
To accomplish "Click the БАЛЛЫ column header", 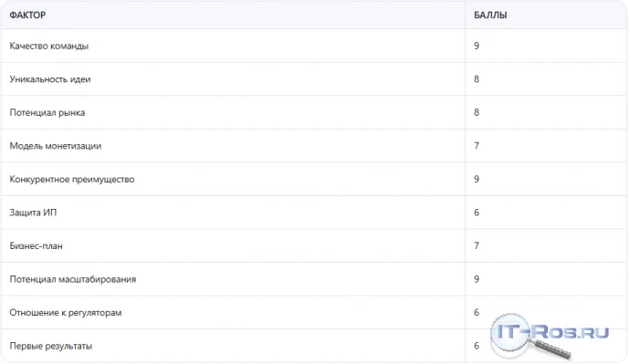I will pyautogui.click(x=490, y=16).
